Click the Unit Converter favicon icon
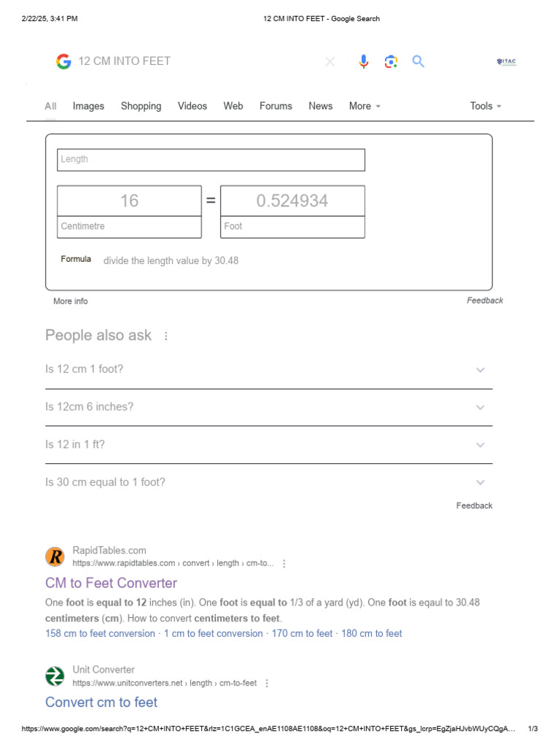560x747 pixels. [55, 676]
